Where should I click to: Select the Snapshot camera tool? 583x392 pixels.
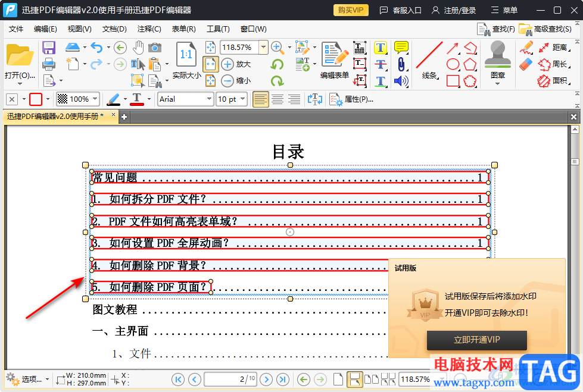click(155, 48)
